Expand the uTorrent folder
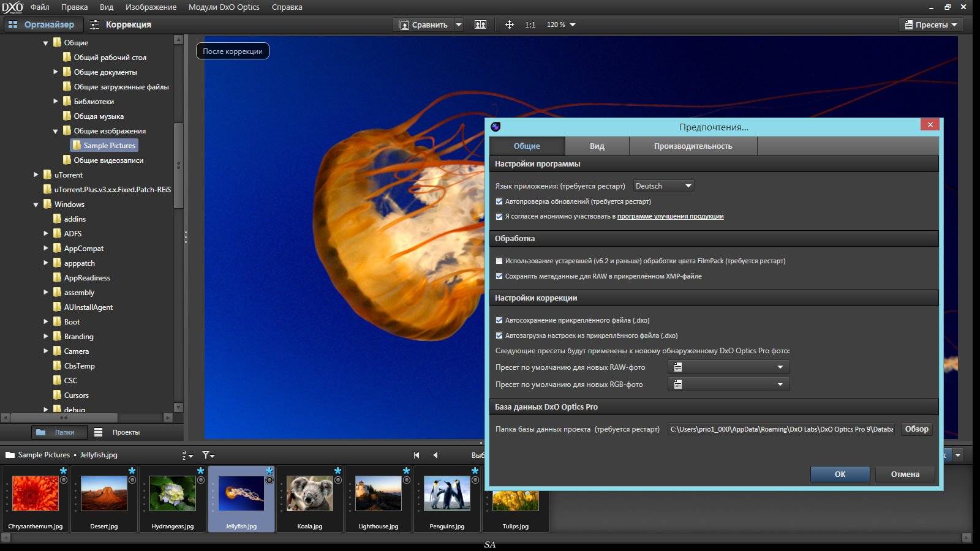The width and height of the screenshot is (980, 551). point(36,174)
